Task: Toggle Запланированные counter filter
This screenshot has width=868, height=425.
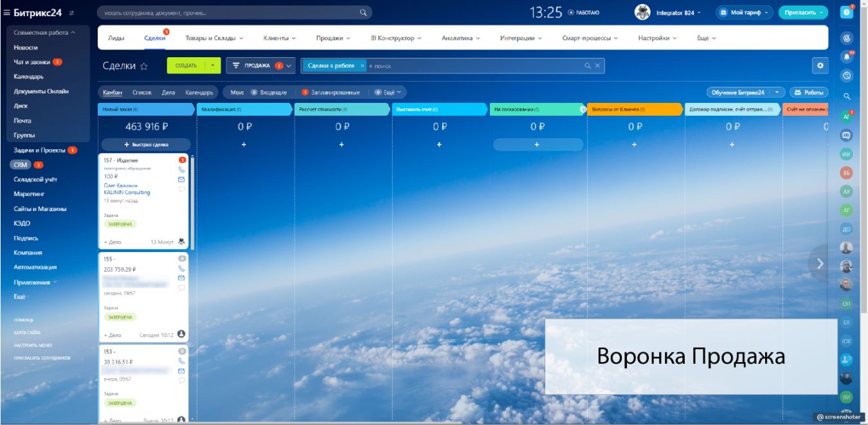Action: click(x=330, y=93)
